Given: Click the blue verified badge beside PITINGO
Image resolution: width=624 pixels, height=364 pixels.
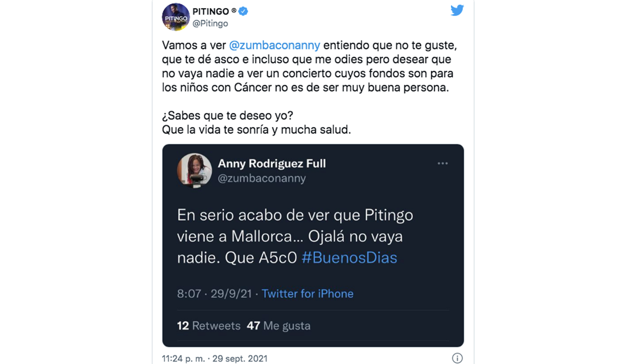Looking at the screenshot, I should pos(243,11).
